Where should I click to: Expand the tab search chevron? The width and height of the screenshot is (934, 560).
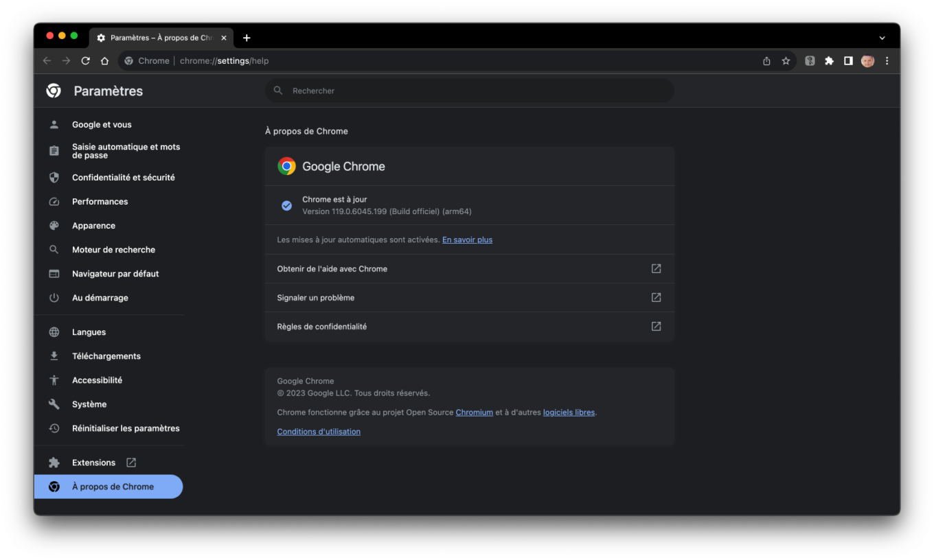pyautogui.click(x=882, y=38)
